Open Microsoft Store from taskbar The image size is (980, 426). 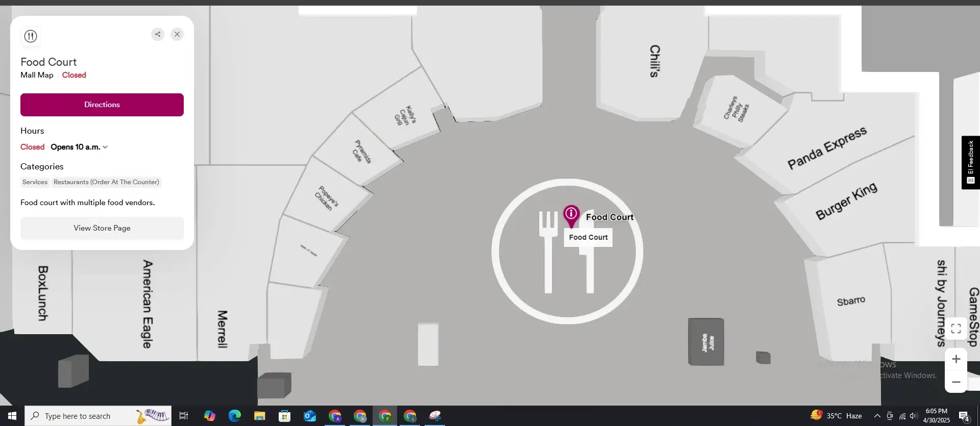pyautogui.click(x=284, y=416)
